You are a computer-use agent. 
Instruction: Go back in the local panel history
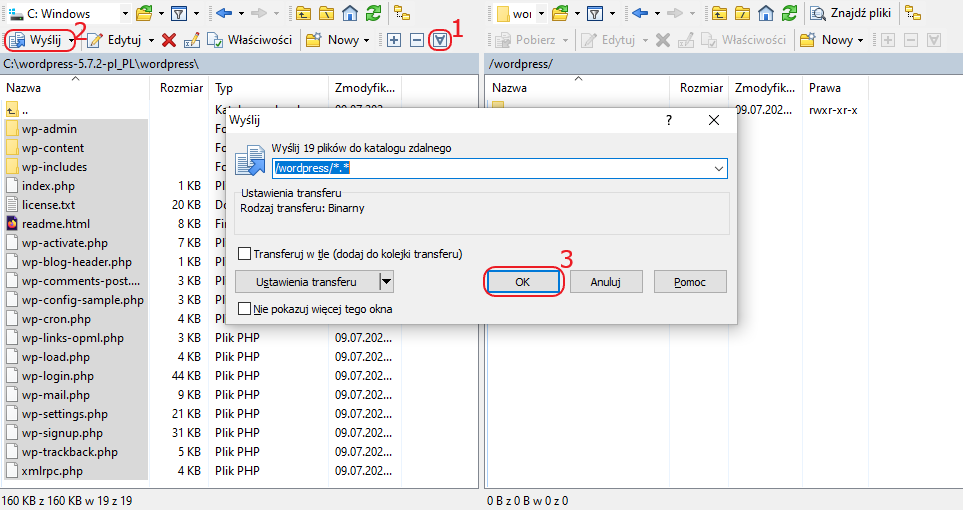click(224, 13)
